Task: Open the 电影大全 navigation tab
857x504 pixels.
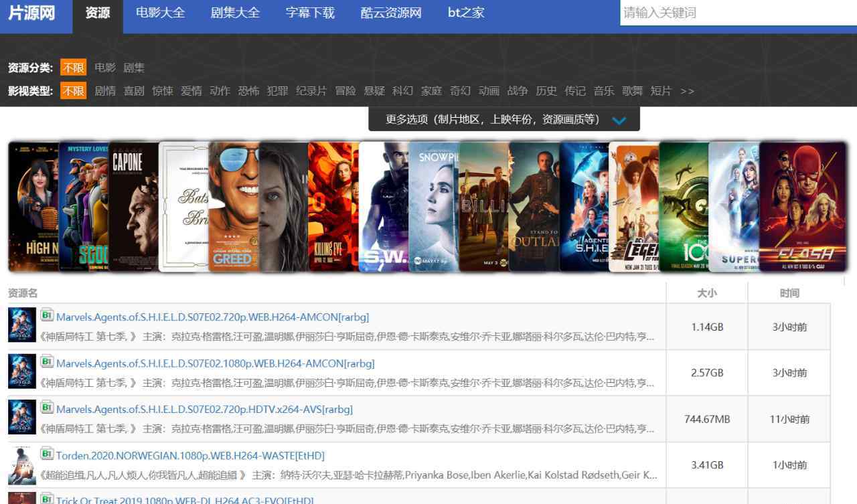Action: [160, 13]
